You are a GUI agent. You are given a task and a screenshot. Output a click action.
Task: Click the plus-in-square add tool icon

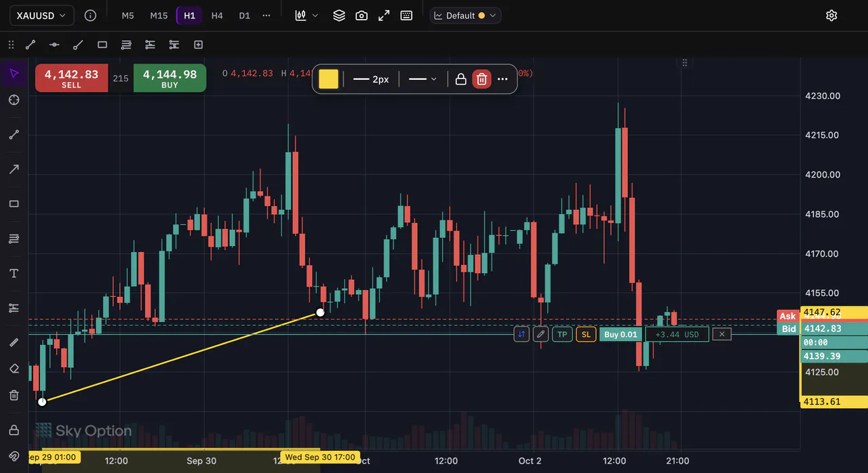(x=198, y=45)
